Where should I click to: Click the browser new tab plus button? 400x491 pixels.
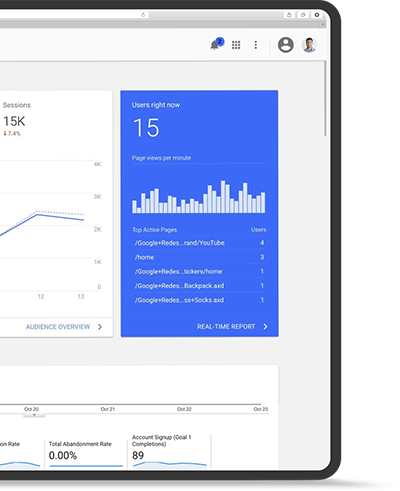323,24
